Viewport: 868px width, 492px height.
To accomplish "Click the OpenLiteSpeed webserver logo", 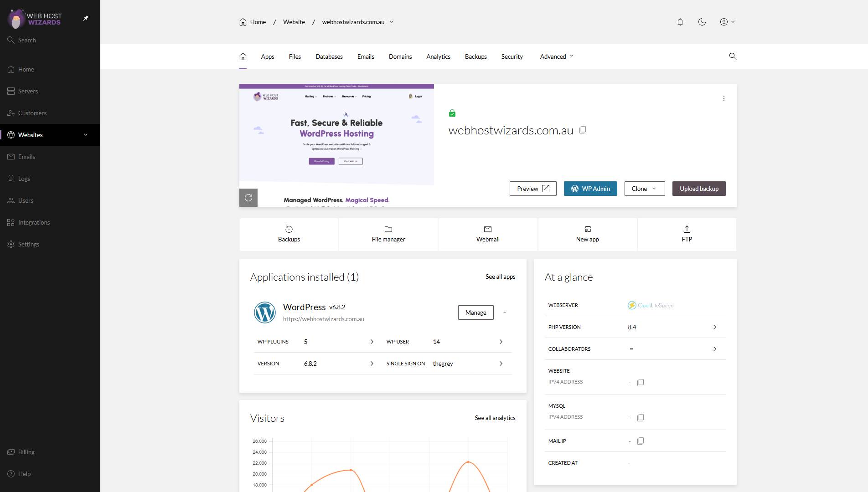I will tap(651, 305).
